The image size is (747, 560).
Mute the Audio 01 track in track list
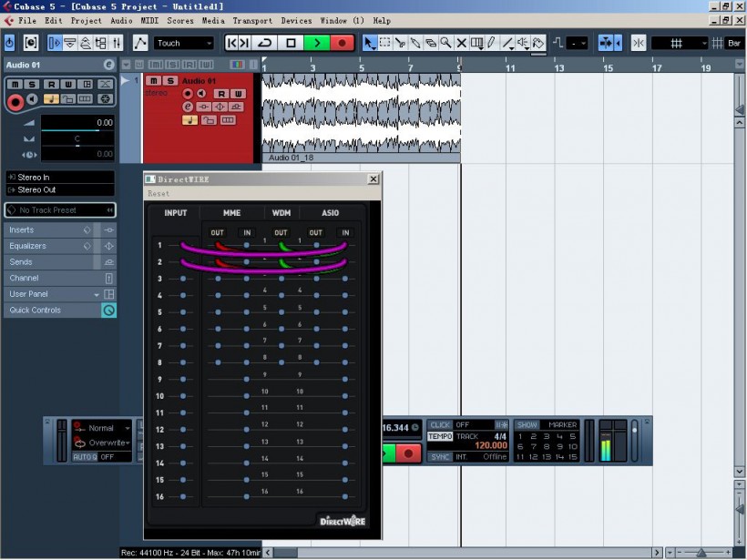154,81
